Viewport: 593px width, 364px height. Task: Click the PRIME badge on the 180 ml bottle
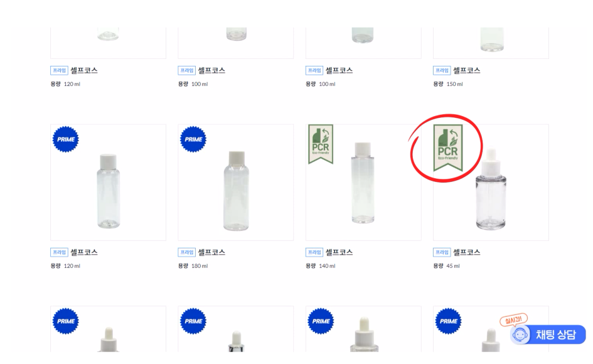193,139
